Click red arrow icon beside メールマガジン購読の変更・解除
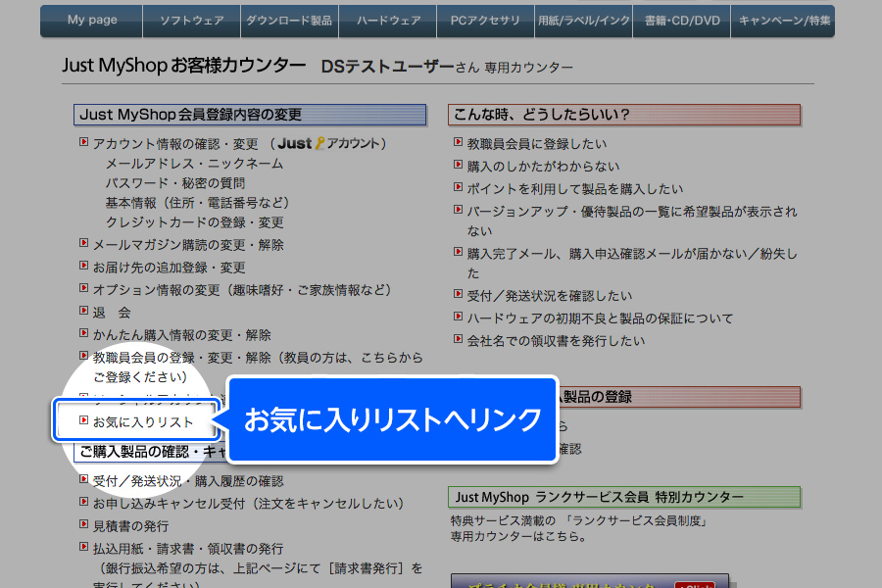The image size is (882, 588). pyautogui.click(x=84, y=243)
